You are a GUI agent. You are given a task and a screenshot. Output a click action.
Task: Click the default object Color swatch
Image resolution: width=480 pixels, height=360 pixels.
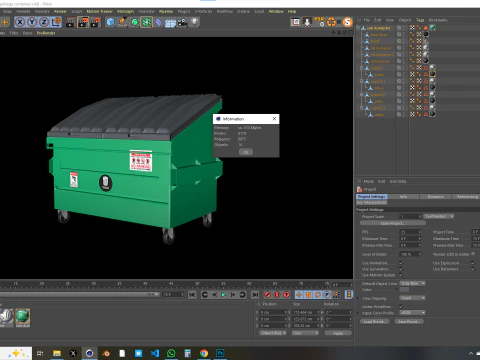[x=404, y=290]
